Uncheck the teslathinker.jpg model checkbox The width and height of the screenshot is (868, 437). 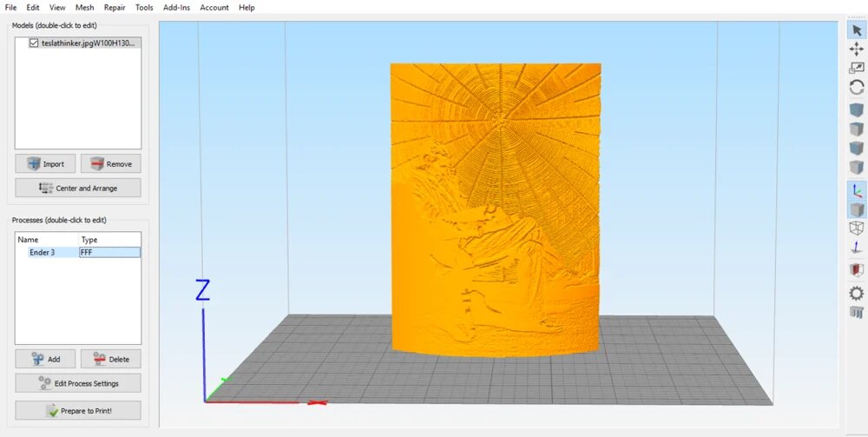(x=34, y=43)
